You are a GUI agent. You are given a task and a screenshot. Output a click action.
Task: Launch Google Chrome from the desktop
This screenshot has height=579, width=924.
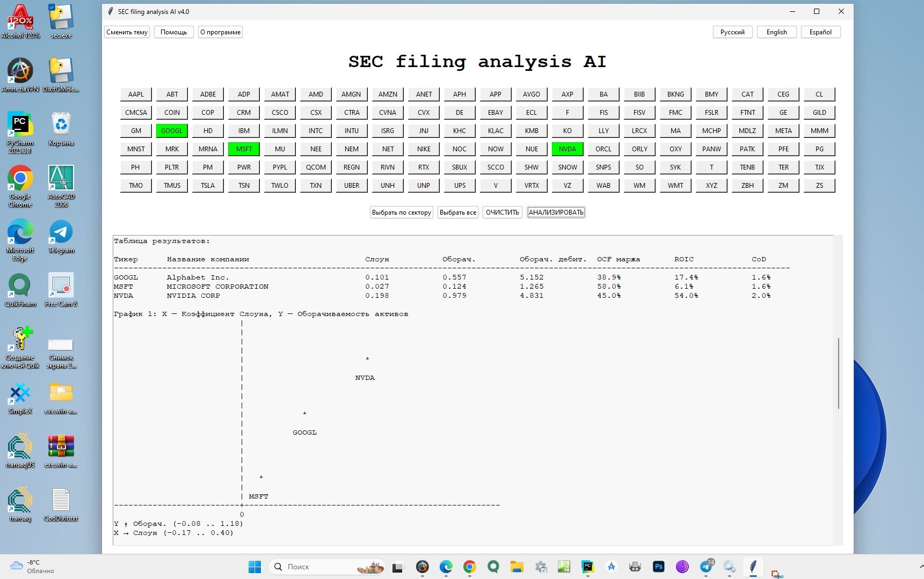point(20,186)
